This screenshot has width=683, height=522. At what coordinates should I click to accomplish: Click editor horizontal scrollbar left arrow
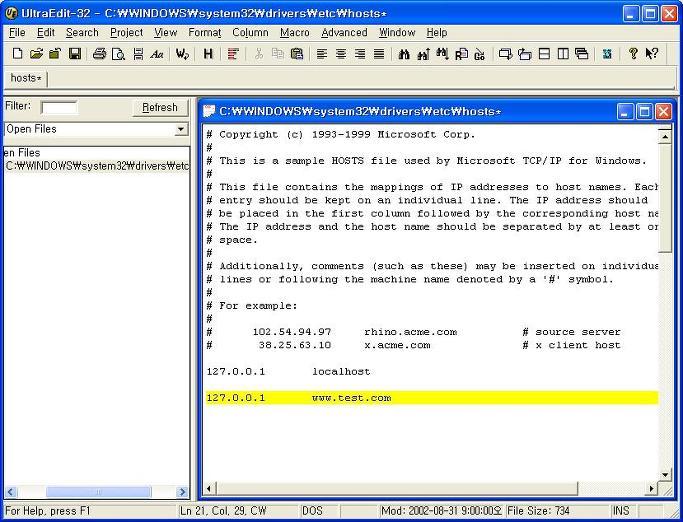209,488
